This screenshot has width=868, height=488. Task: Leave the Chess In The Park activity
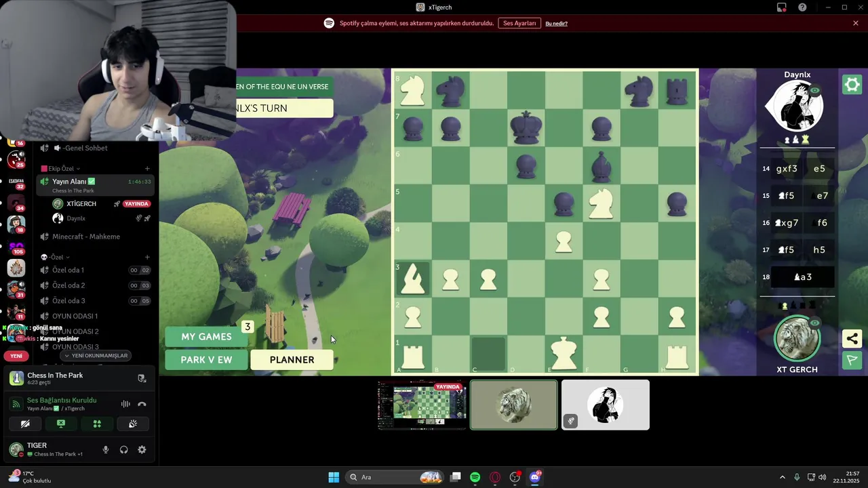[142, 379]
